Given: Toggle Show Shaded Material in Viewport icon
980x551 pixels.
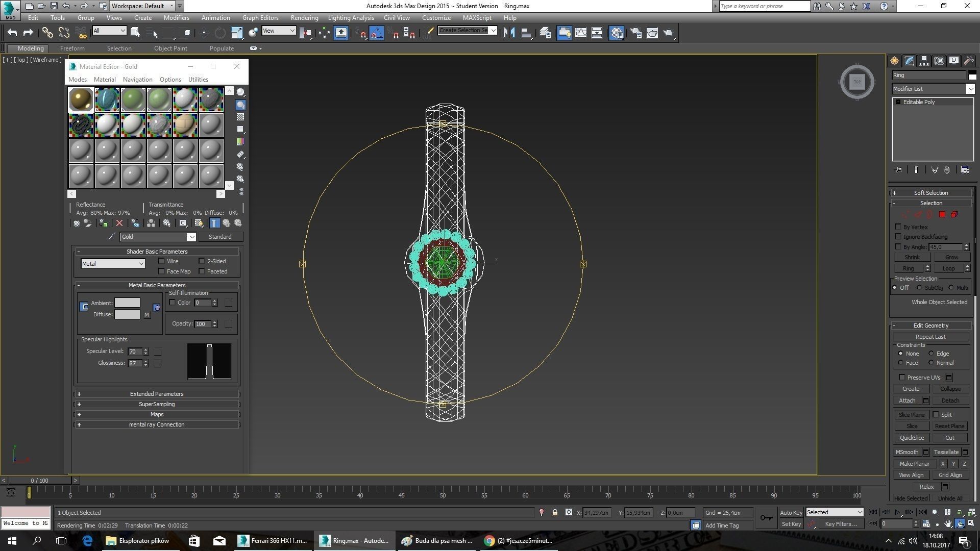Looking at the screenshot, I should coord(199,223).
